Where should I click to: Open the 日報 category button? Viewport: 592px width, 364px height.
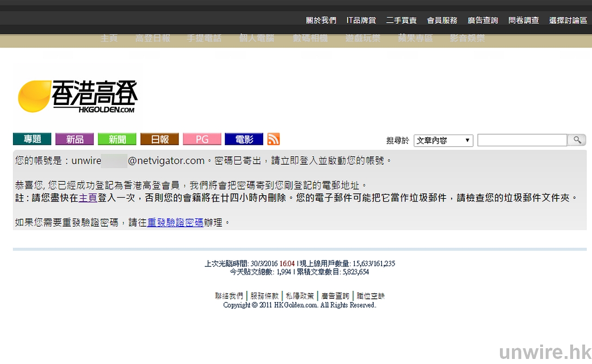tap(160, 139)
